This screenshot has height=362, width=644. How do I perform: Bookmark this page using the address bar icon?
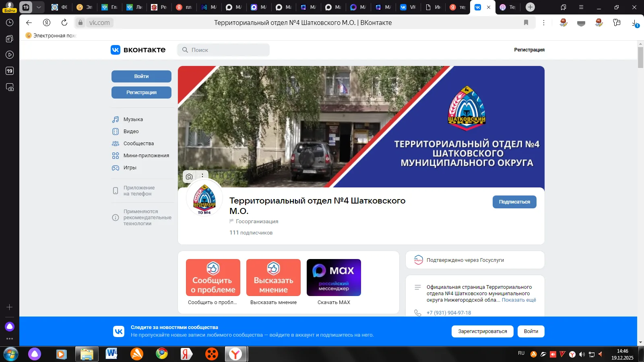(526, 23)
